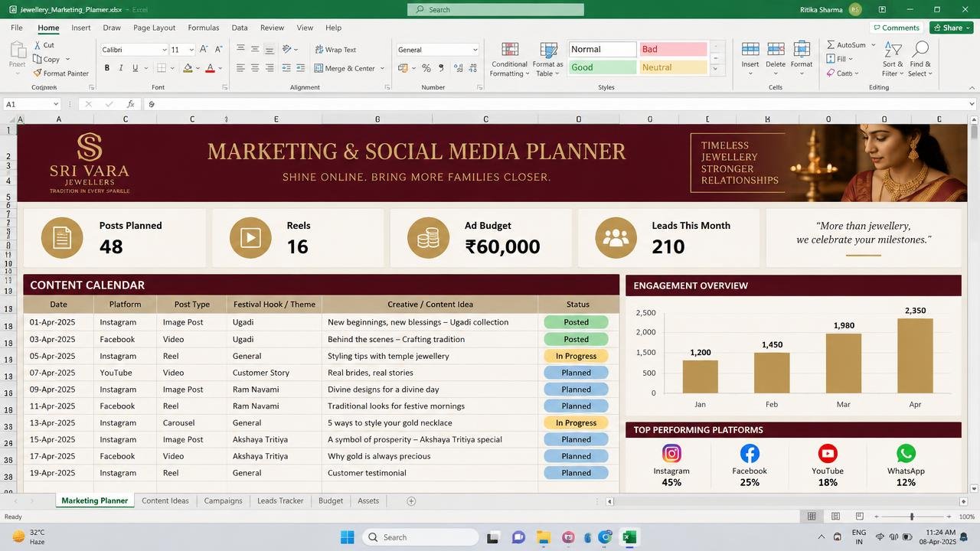
Task: Open the Leads Tracker sheet
Action: point(280,500)
